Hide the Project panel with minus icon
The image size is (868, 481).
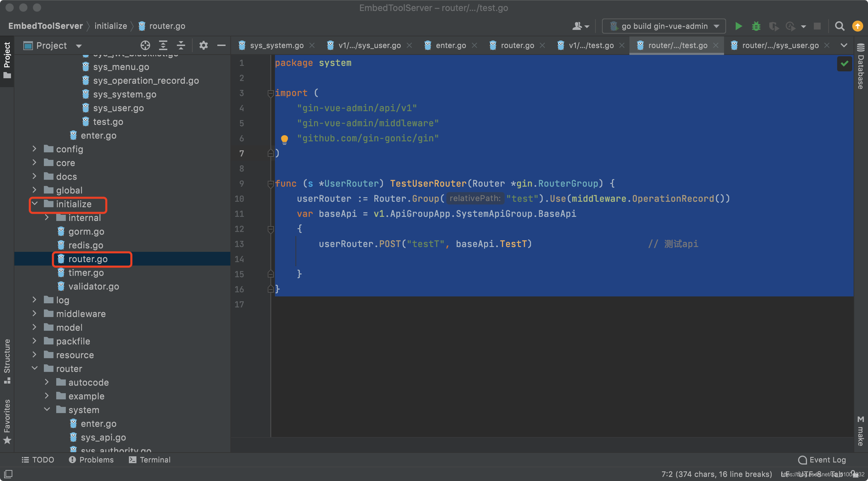221,45
